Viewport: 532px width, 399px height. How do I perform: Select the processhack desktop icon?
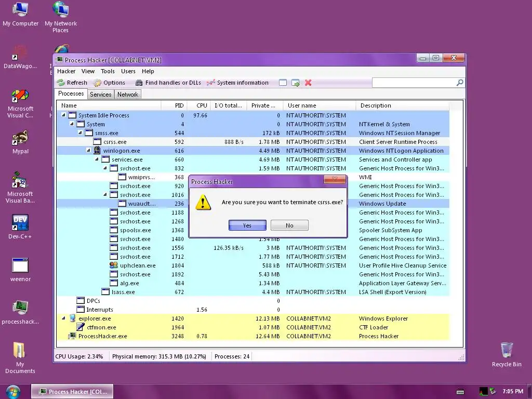(20, 312)
